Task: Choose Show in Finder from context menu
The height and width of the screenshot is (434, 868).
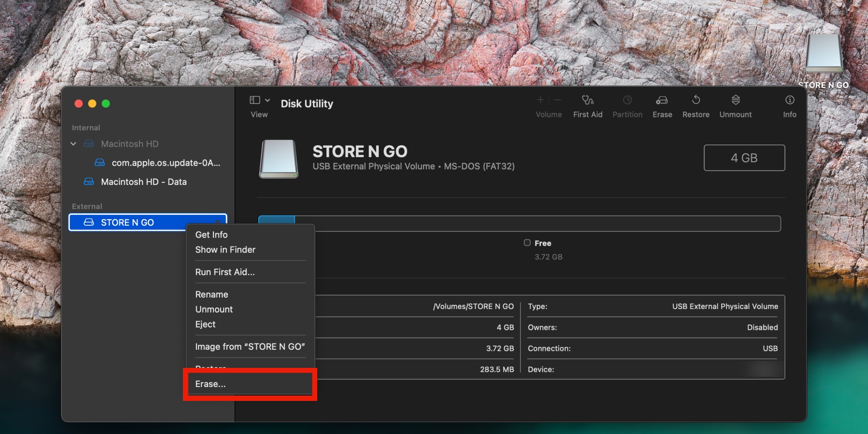Action: [x=225, y=250]
